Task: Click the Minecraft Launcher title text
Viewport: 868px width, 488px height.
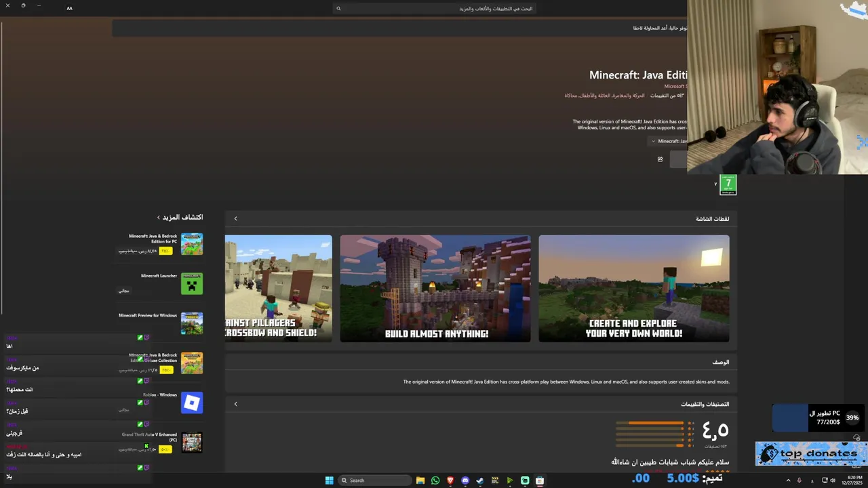Action: pyautogui.click(x=159, y=276)
